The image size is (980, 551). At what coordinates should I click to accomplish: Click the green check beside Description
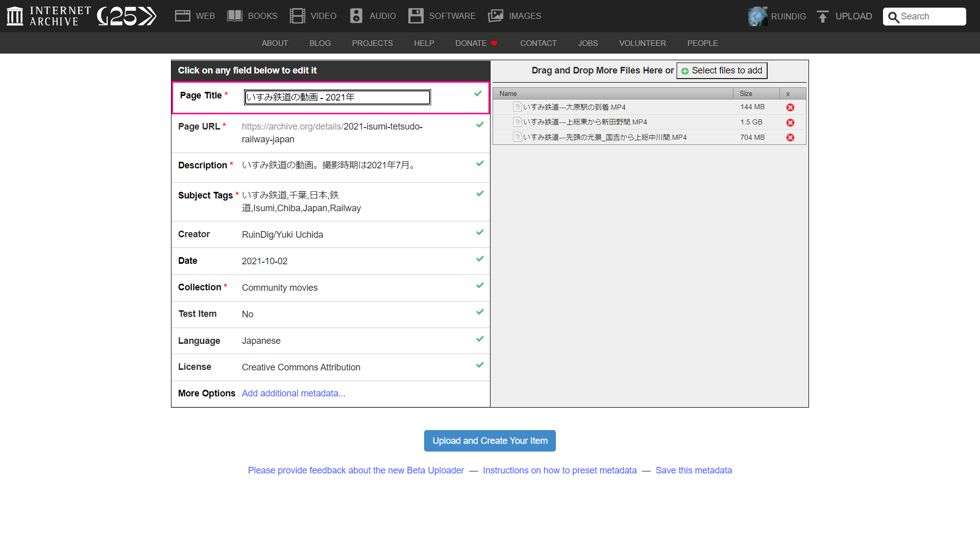pyautogui.click(x=480, y=163)
